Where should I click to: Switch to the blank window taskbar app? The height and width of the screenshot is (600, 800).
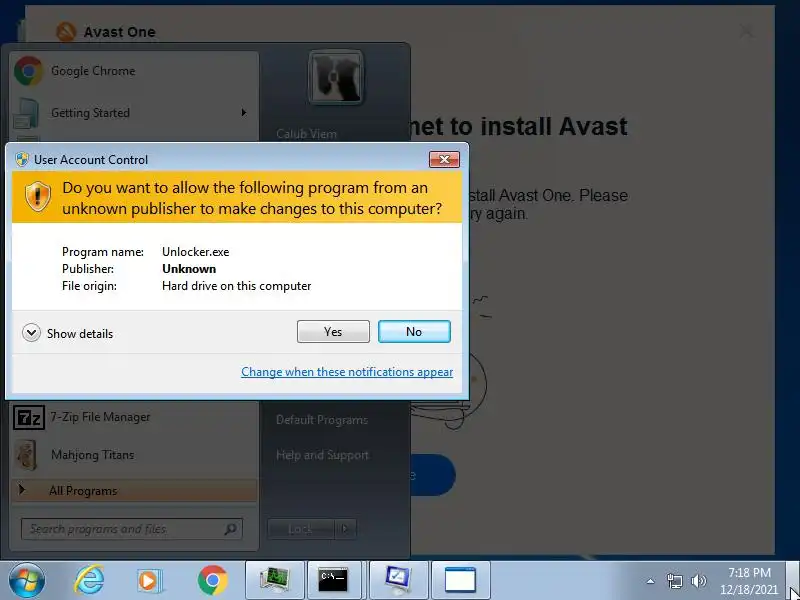[461, 580]
